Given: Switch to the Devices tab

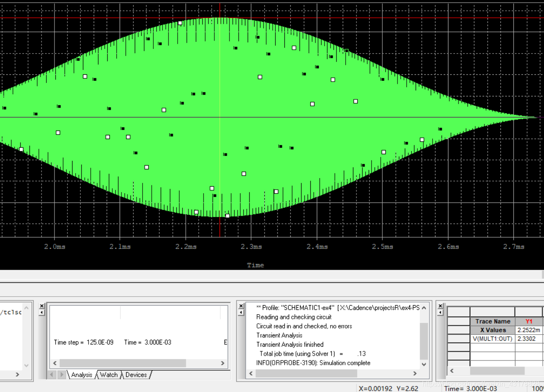Looking at the screenshot, I should (x=136, y=375).
